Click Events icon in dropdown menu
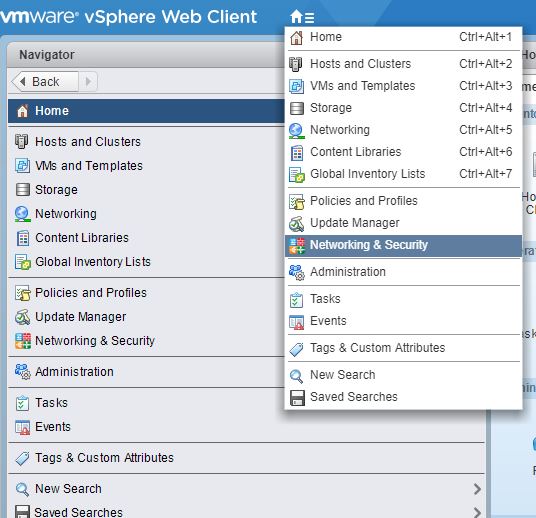Viewport: 536px width, 518px height. 296,322
